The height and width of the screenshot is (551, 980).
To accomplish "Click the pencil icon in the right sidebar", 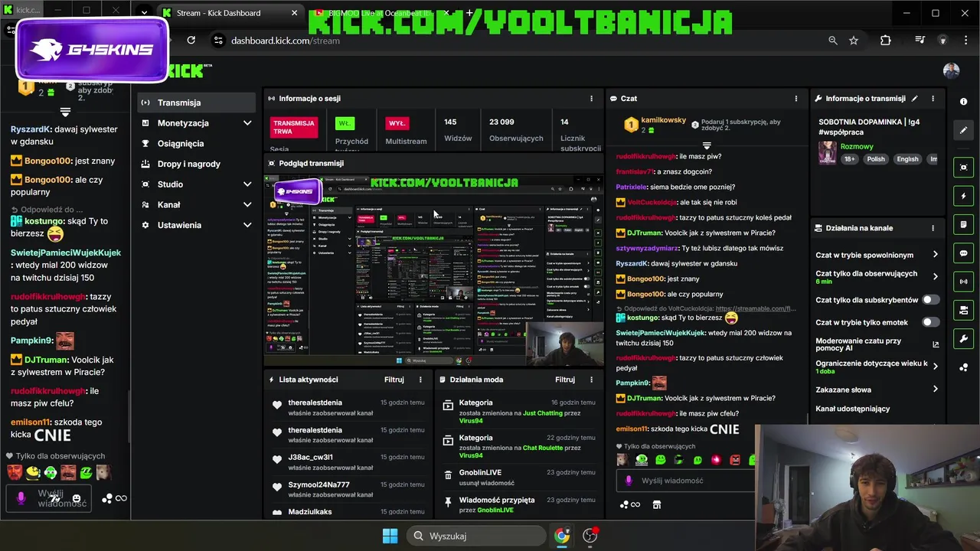I will click(x=963, y=130).
